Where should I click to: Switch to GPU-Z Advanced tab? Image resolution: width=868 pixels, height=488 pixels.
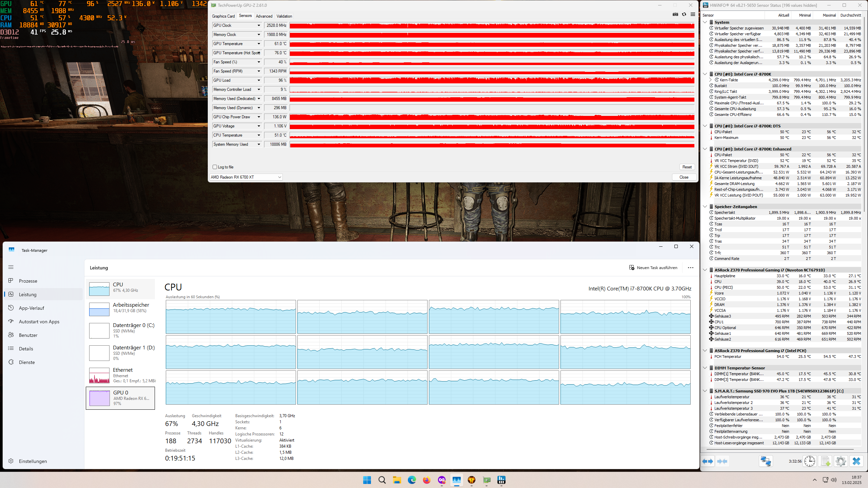[264, 16]
